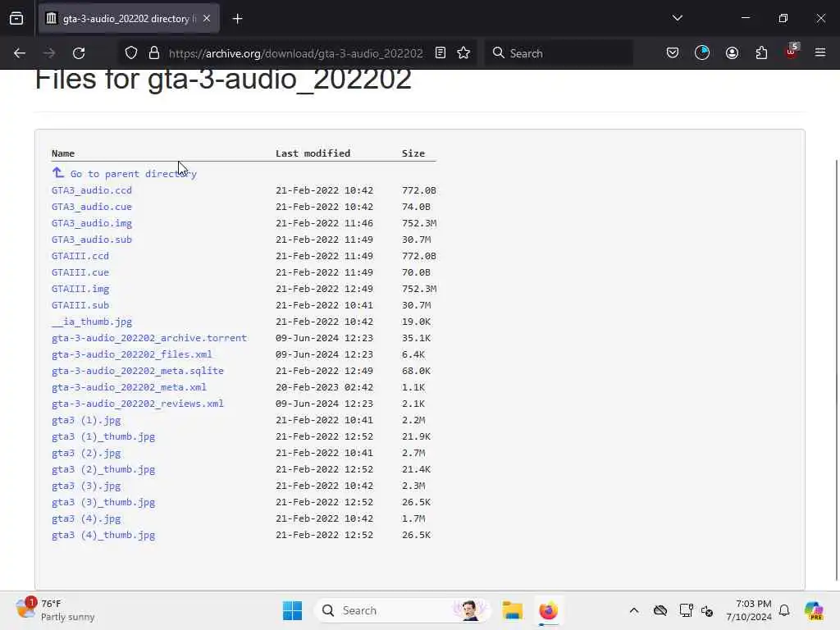Click the cloud sync tray icon

[660, 610]
